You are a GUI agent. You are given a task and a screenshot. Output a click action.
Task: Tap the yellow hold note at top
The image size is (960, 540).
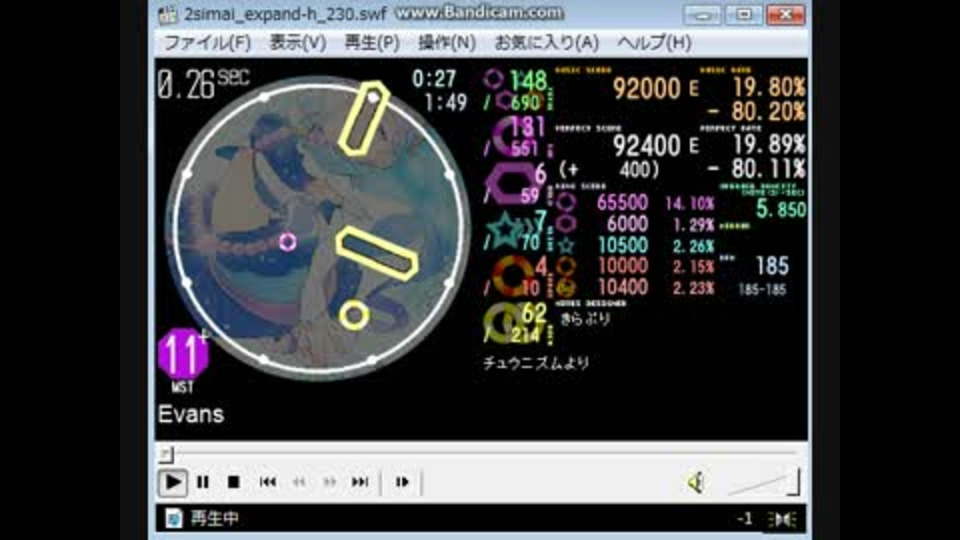click(x=364, y=118)
